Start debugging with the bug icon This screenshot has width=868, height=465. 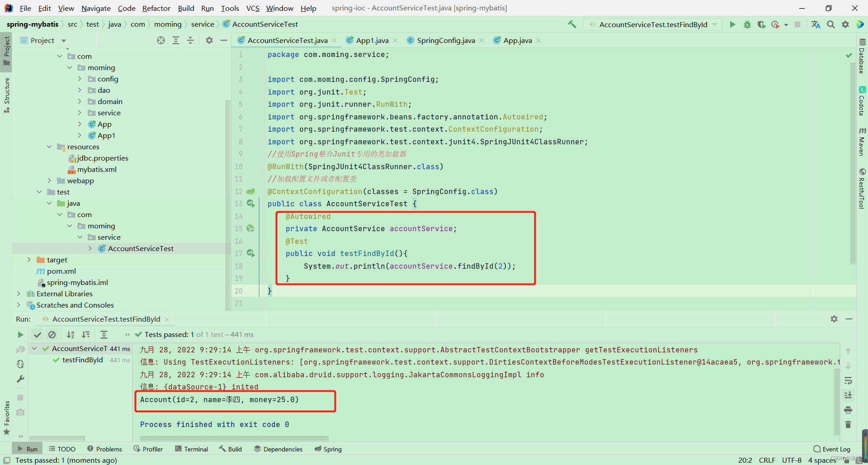(747, 24)
